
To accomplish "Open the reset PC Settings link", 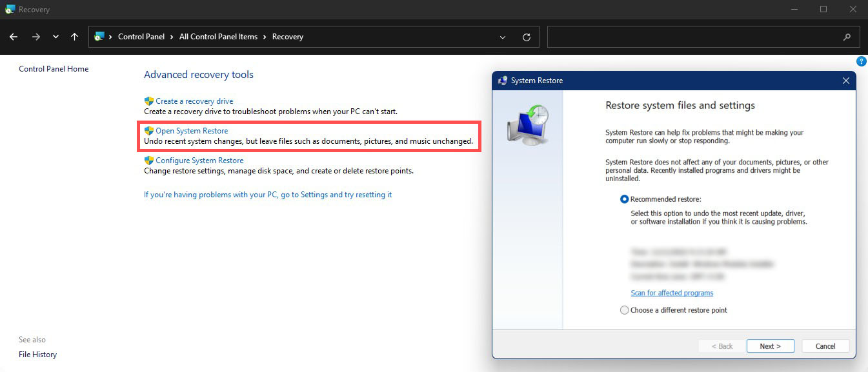I will click(268, 195).
